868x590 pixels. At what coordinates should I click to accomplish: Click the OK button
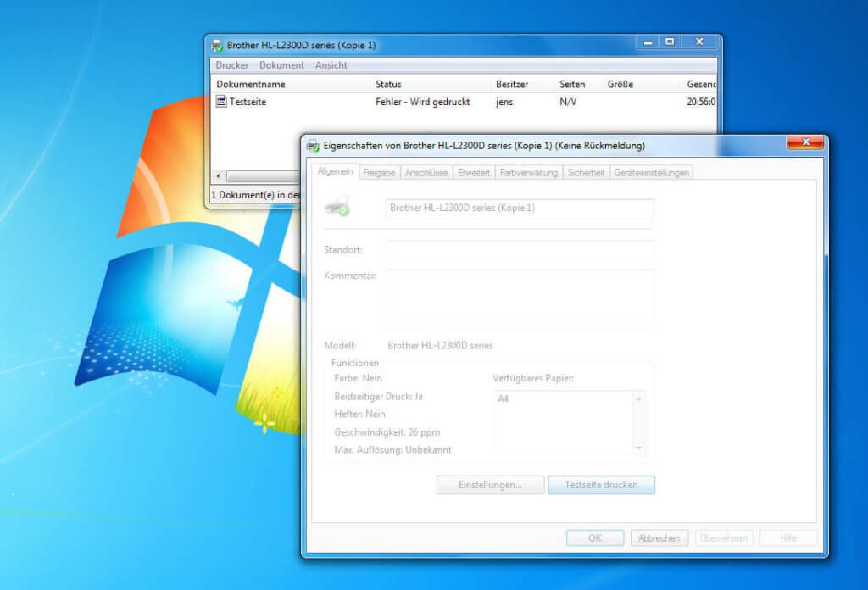click(x=595, y=537)
